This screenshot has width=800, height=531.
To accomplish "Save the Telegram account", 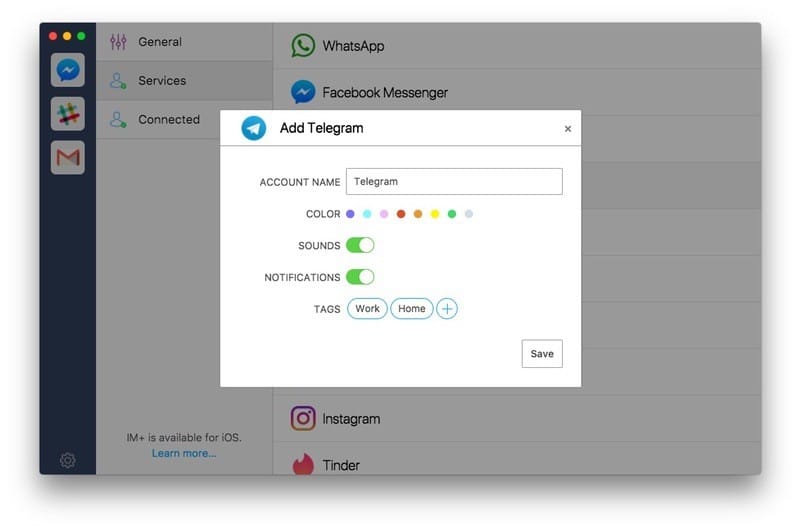I will click(x=542, y=353).
